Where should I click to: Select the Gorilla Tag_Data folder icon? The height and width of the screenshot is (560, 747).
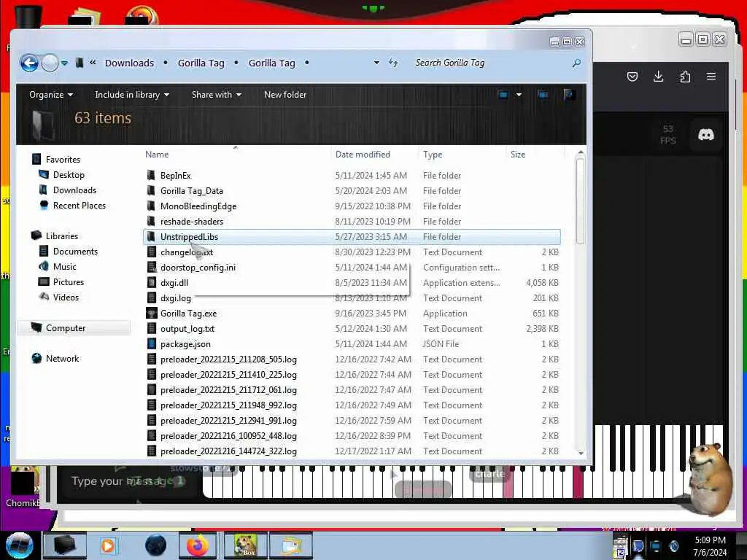click(x=151, y=190)
